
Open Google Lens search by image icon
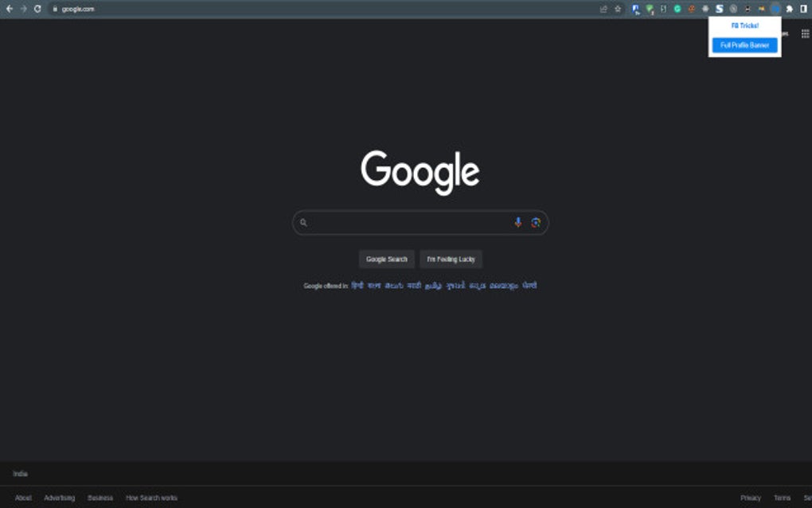pyautogui.click(x=537, y=222)
